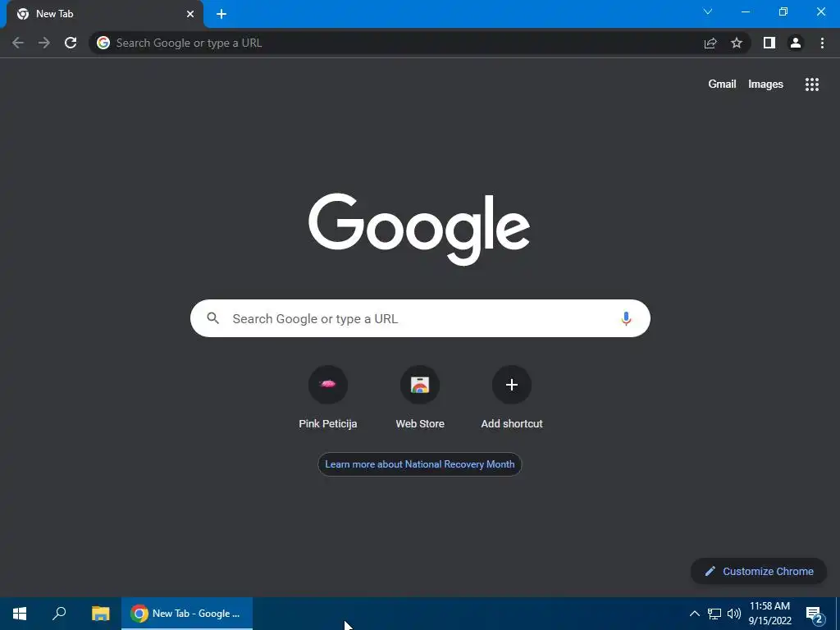Open the Google apps grid
This screenshot has height=630, width=840.
click(811, 84)
